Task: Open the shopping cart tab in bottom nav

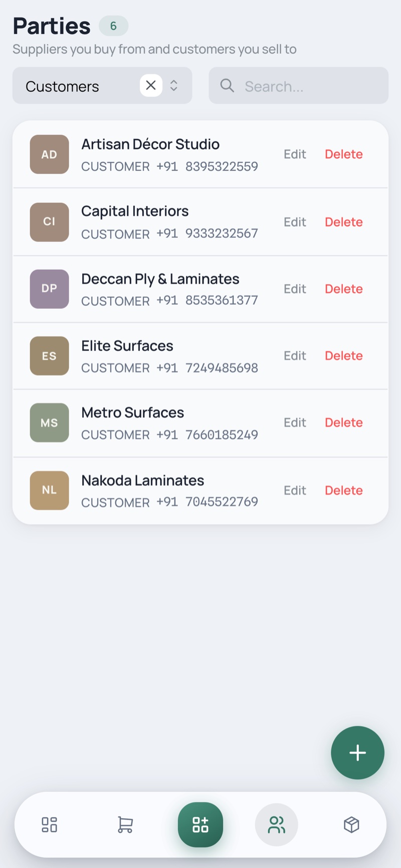Action: [x=125, y=824]
